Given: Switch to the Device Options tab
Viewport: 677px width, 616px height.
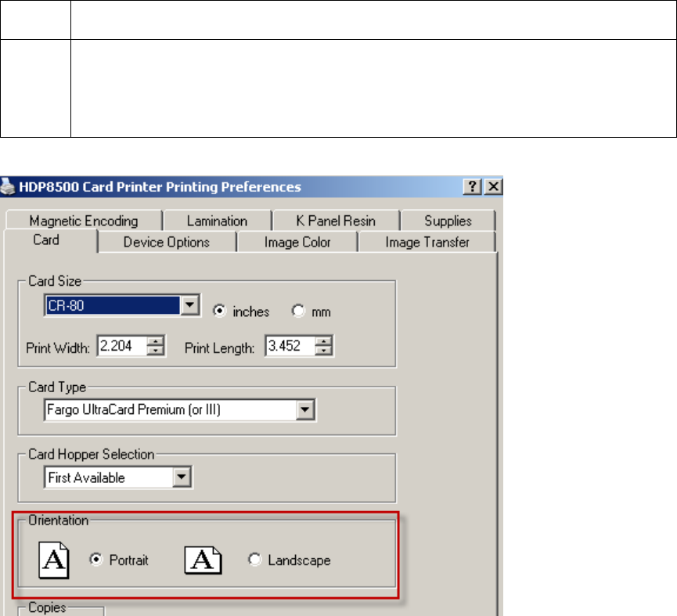Looking at the screenshot, I should point(167,242).
